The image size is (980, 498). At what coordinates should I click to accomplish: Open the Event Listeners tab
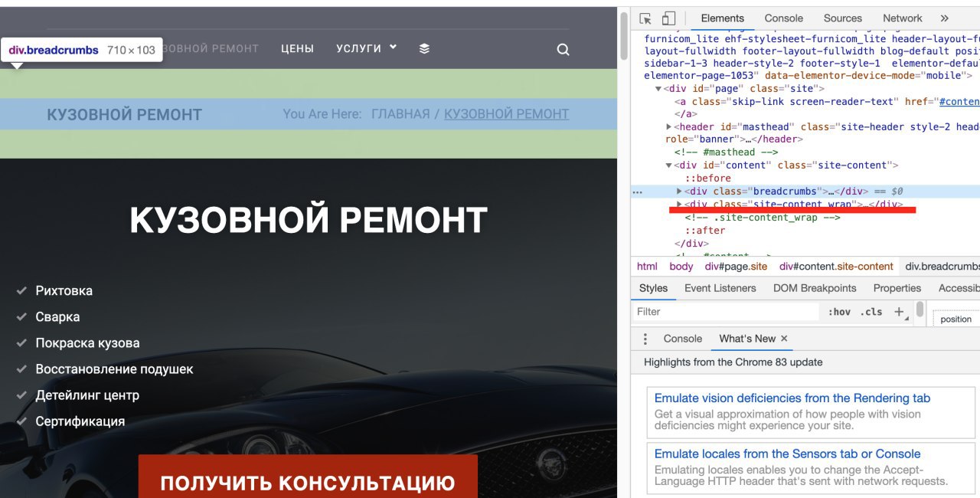coord(720,288)
